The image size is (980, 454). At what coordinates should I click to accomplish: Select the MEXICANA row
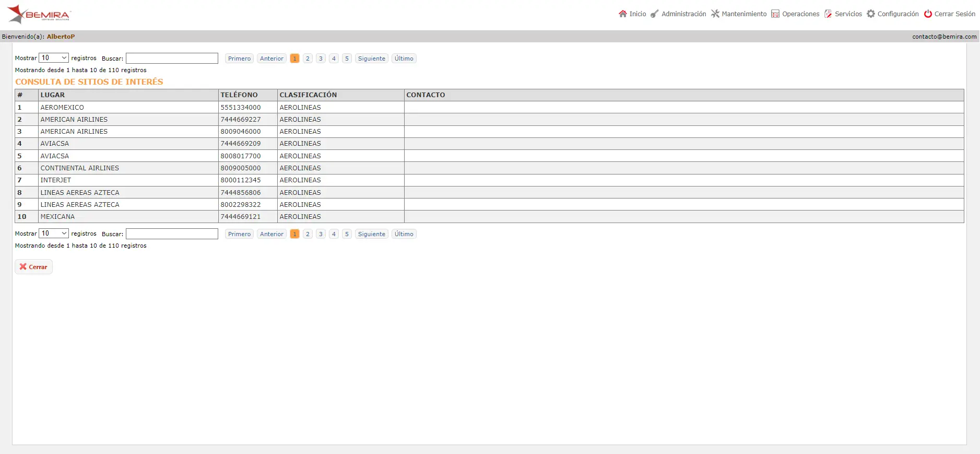[489, 217]
